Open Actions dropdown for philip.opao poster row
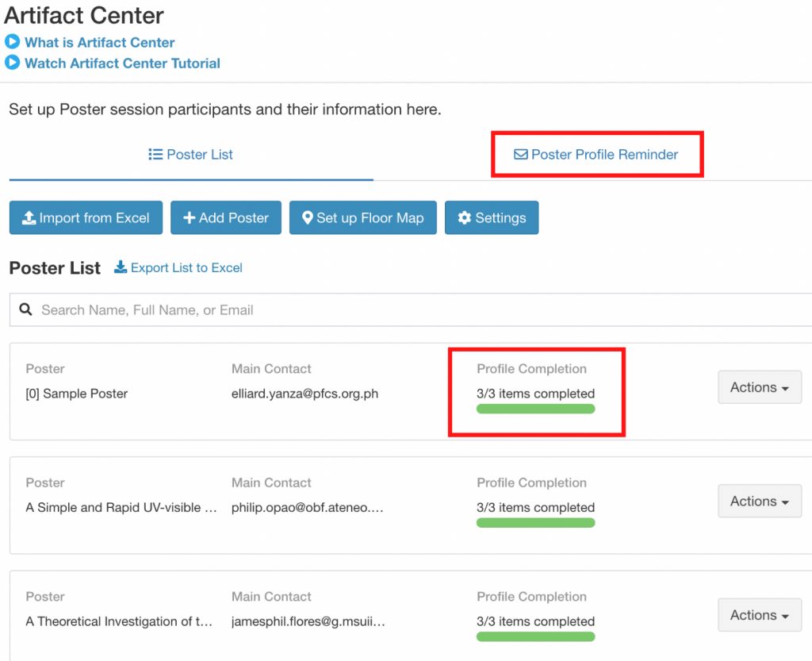The height and width of the screenshot is (661, 812). coord(759,502)
